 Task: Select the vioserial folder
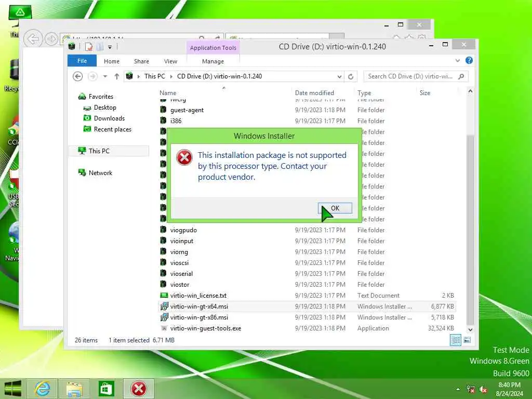[181, 273]
